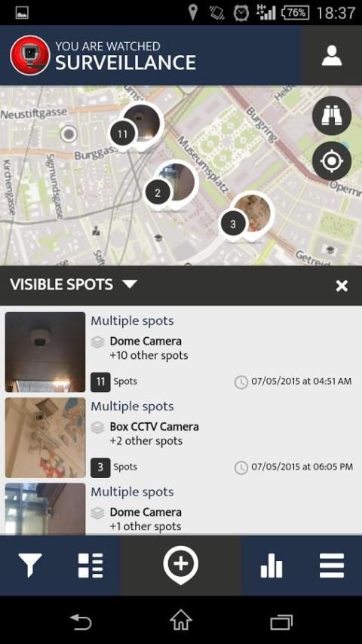The width and height of the screenshot is (362, 644).
Task: Open the user profile icon
Action: (x=332, y=56)
